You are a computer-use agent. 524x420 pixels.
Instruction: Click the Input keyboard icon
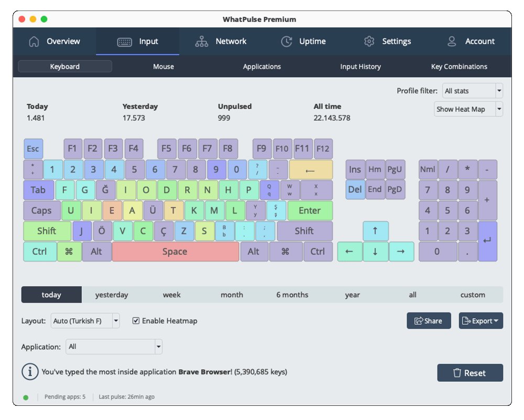pos(124,42)
